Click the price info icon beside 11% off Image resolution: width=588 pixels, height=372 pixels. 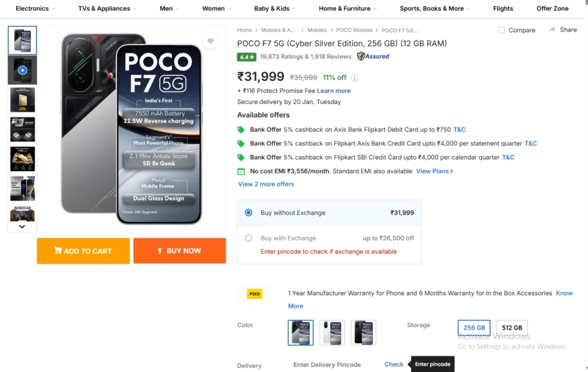(355, 78)
